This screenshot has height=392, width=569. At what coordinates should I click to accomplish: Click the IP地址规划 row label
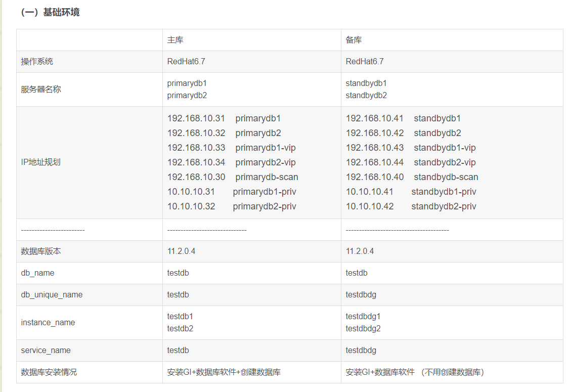[x=40, y=162]
